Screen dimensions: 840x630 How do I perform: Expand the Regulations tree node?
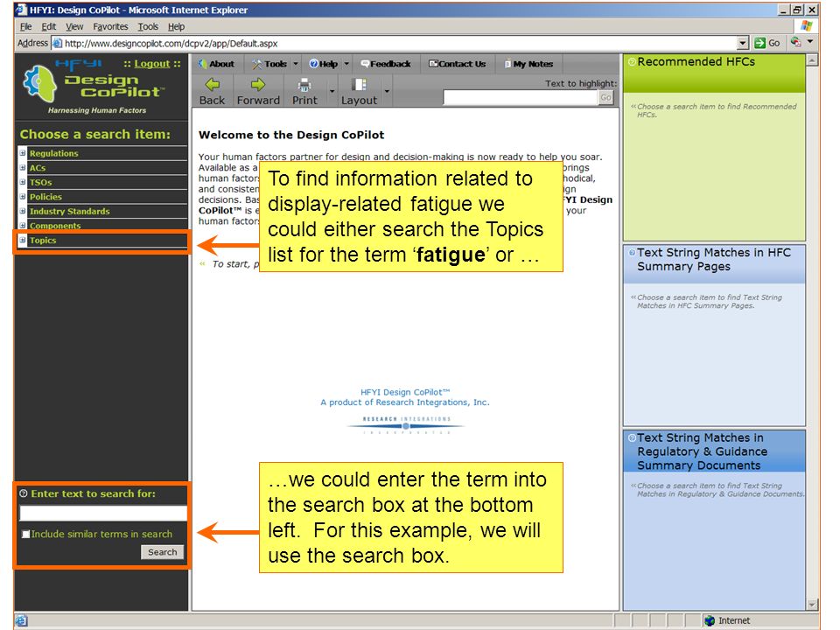pos(23,153)
